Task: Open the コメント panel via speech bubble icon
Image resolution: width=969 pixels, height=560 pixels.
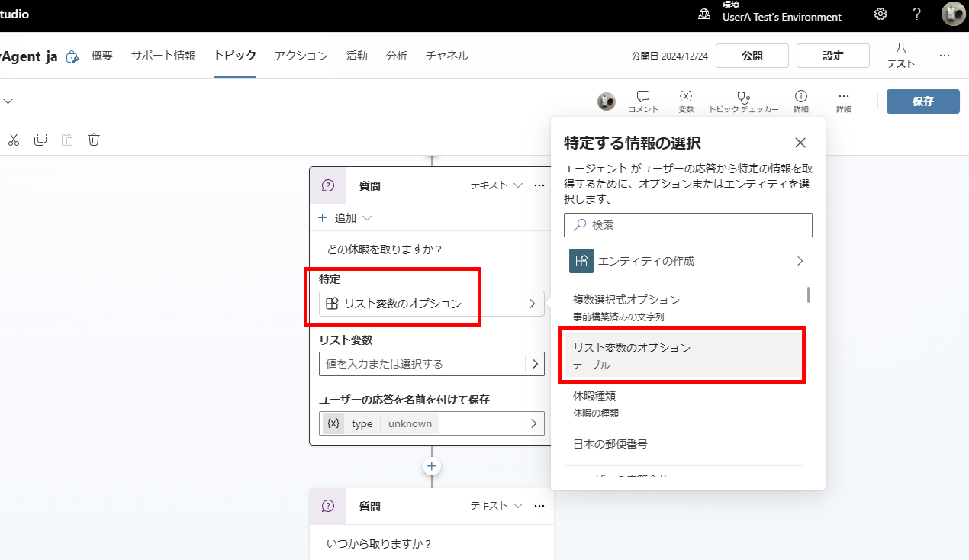Action: pos(642,100)
